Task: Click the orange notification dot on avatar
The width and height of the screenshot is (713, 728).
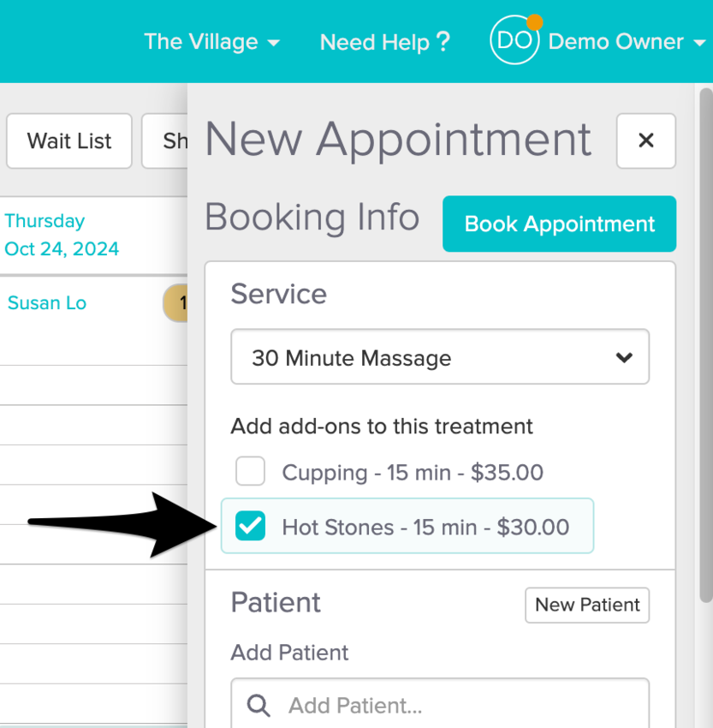Action: click(x=534, y=22)
